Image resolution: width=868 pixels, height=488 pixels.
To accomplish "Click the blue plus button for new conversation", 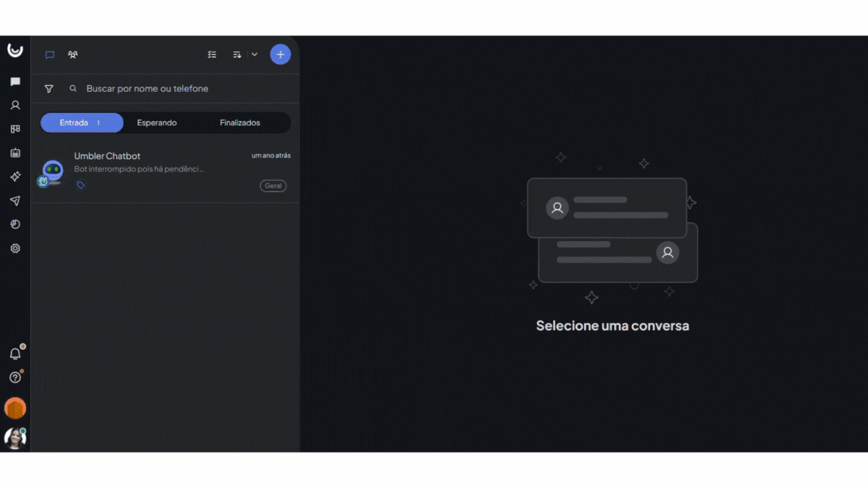I will (280, 54).
